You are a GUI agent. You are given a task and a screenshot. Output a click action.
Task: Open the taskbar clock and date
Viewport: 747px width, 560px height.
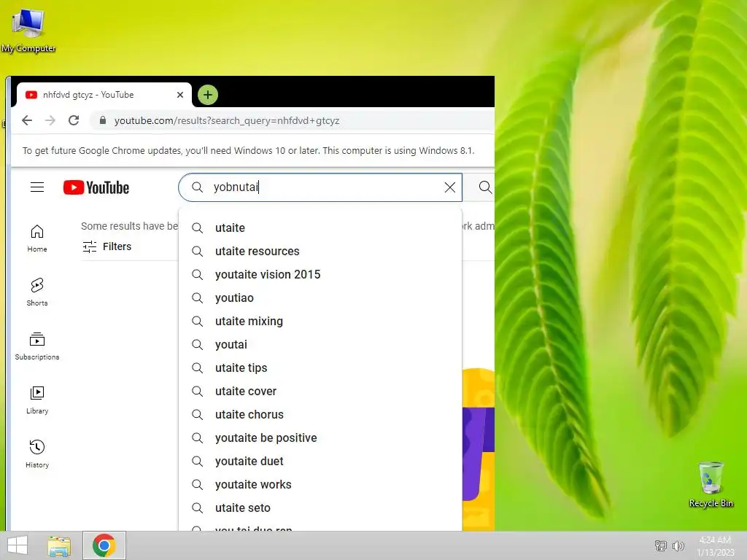715,545
